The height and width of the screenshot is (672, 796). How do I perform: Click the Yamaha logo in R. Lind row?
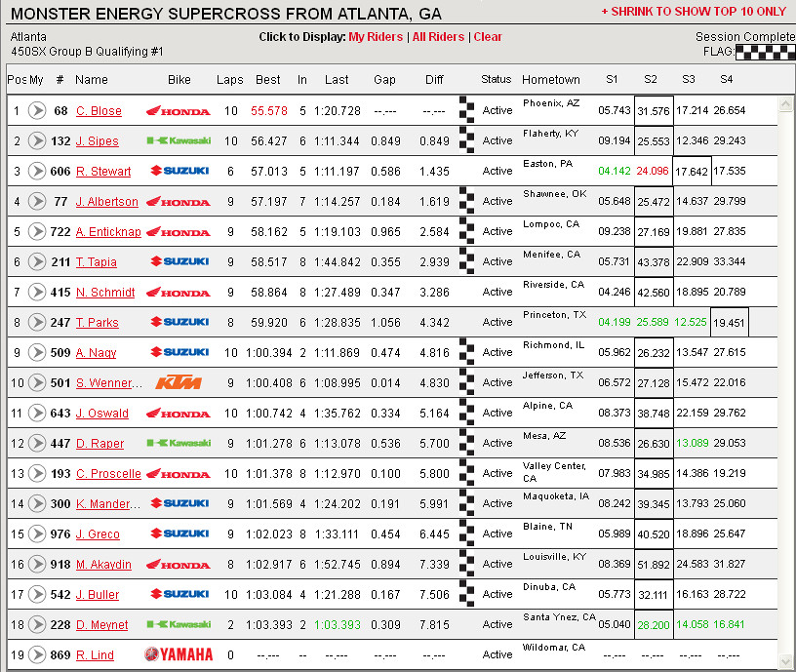(179, 654)
